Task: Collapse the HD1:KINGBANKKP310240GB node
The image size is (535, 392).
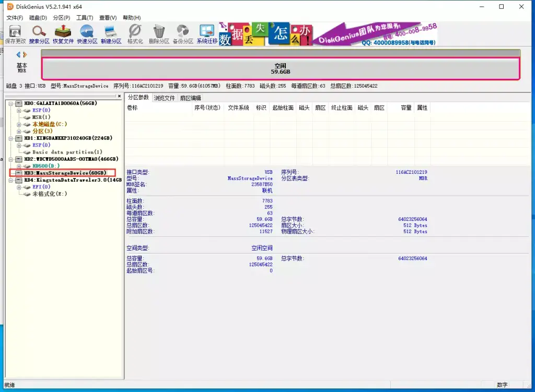Action: (11, 138)
